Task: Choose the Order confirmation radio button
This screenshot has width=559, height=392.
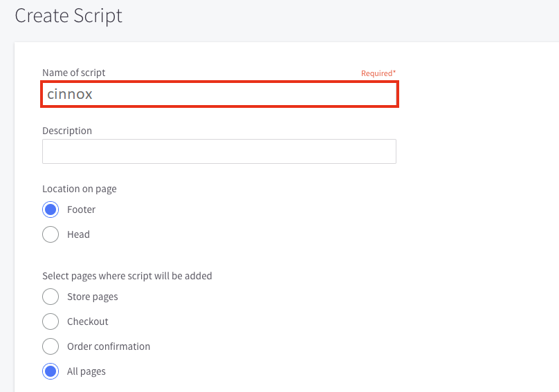Action: [51, 346]
